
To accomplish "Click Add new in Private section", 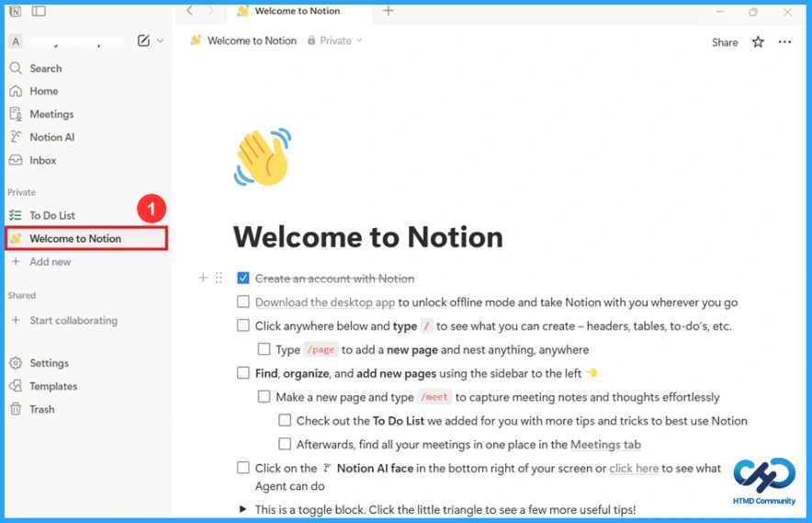I will click(51, 261).
